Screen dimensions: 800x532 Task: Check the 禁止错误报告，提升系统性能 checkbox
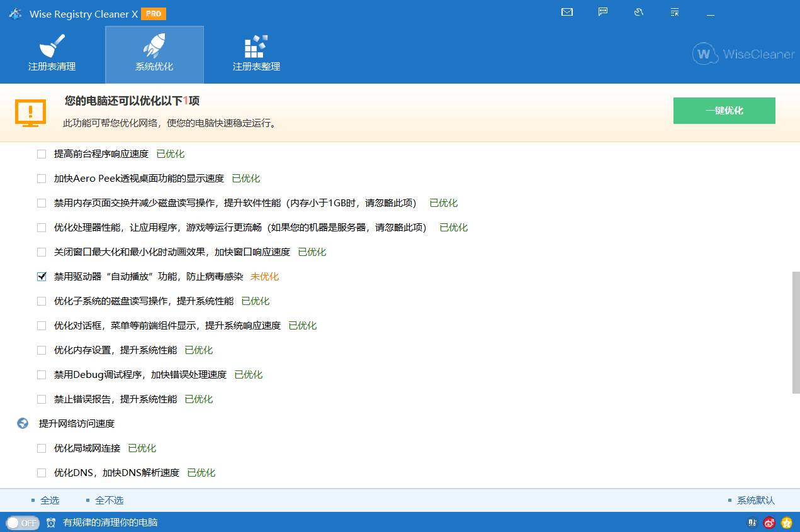tap(42, 399)
